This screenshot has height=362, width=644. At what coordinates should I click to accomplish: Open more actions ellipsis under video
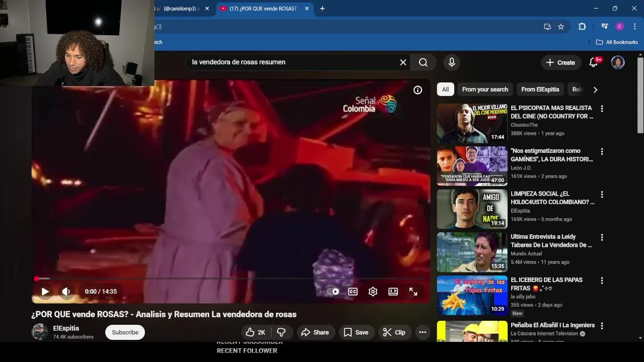click(423, 332)
